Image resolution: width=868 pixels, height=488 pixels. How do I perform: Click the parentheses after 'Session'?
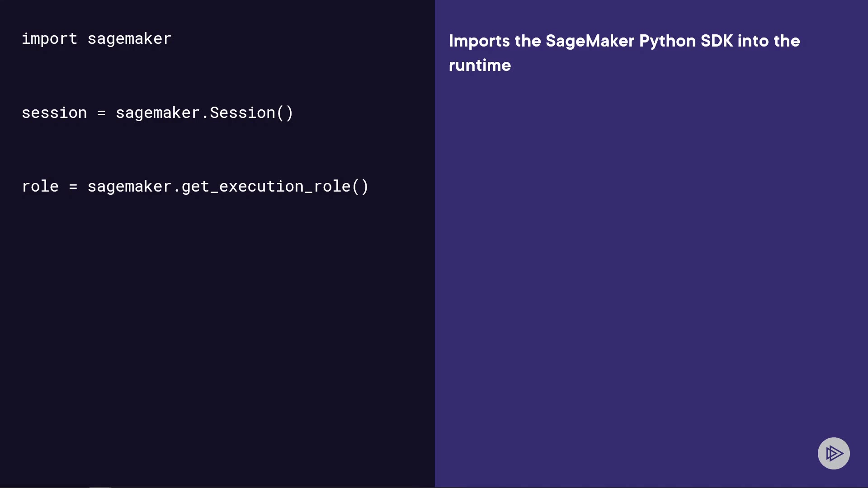(x=285, y=113)
